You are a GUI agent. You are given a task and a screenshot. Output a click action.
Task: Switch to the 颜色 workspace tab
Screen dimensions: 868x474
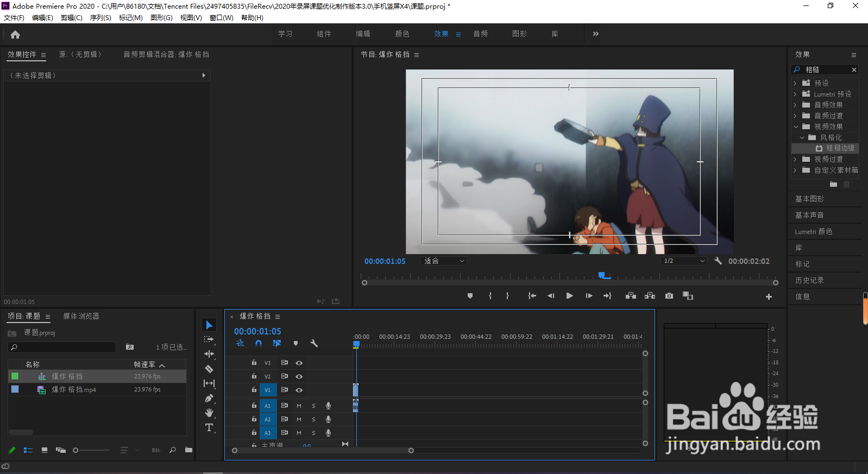tap(402, 34)
